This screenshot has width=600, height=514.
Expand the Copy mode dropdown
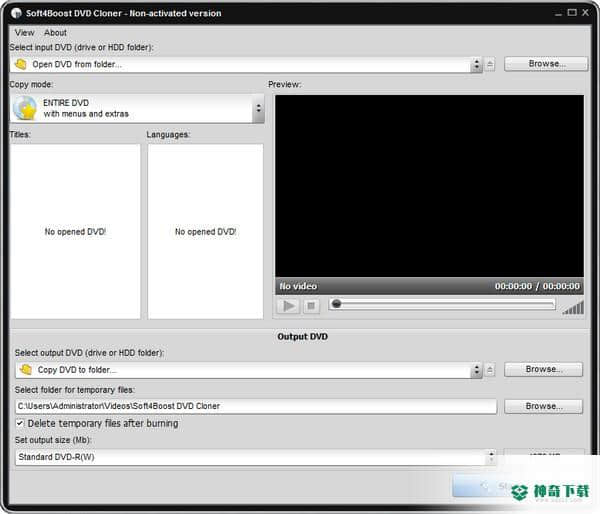[x=259, y=109]
